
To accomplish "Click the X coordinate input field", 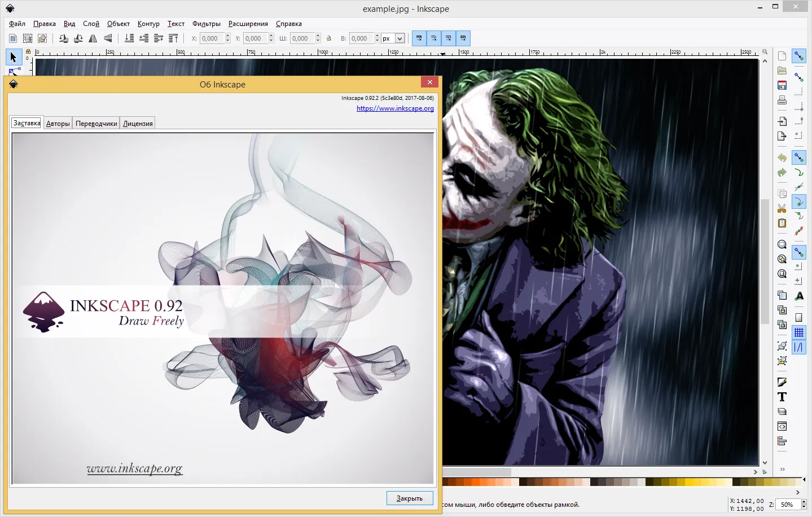I will click(212, 38).
